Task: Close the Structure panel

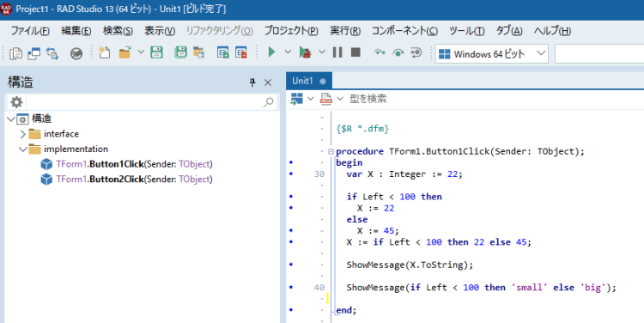Action: [268, 82]
